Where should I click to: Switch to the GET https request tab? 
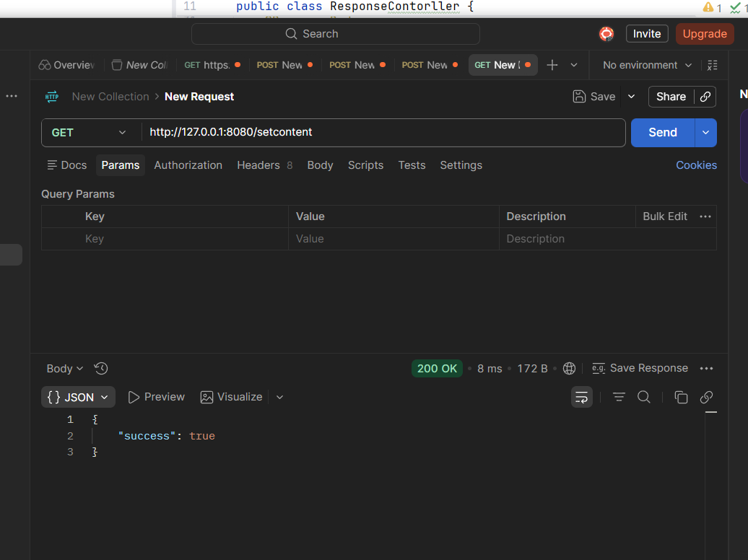point(212,65)
